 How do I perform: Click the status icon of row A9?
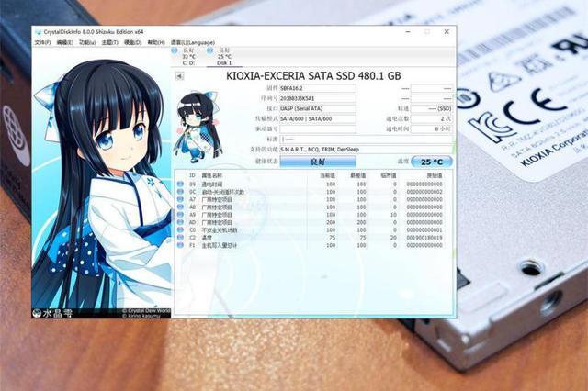point(180,215)
